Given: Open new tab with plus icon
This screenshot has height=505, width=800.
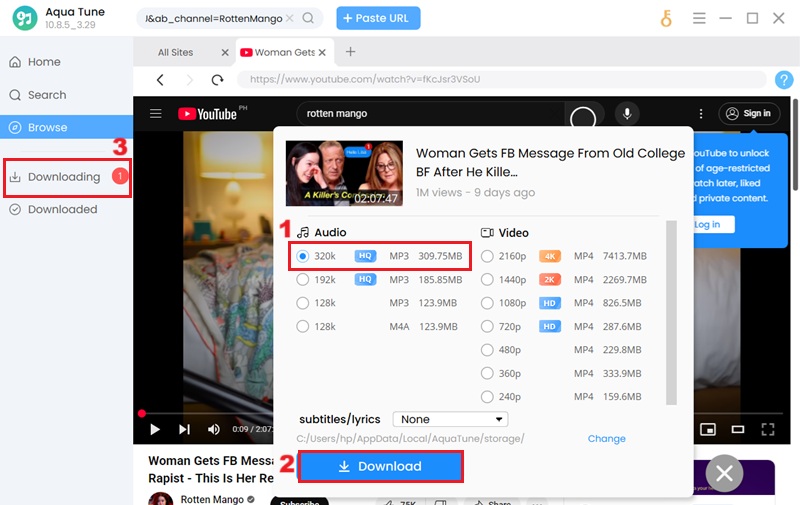Looking at the screenshot, I should click(350, 52).
